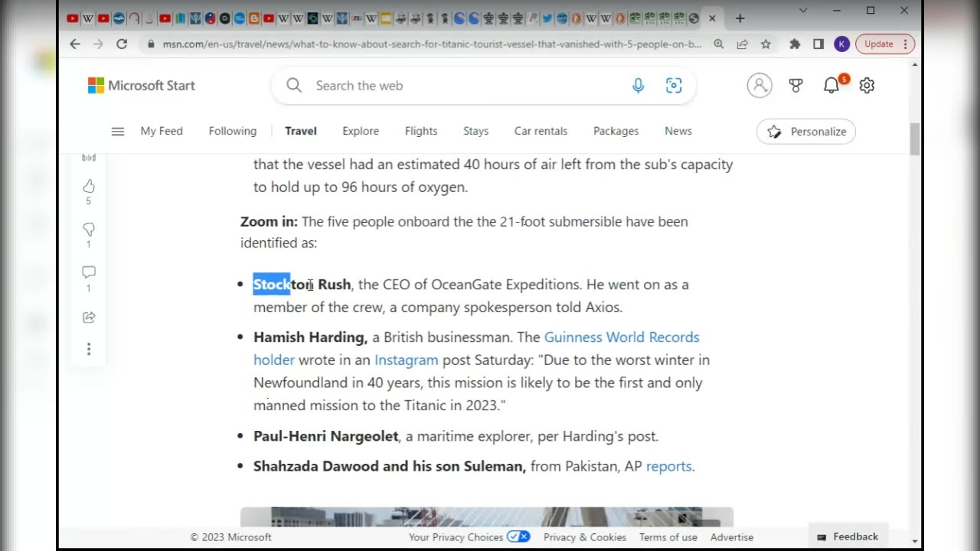Image resolution: width=980 pixels, height=551 pixels.
Task: Reload the MSN page
Action: click(122, 44)
